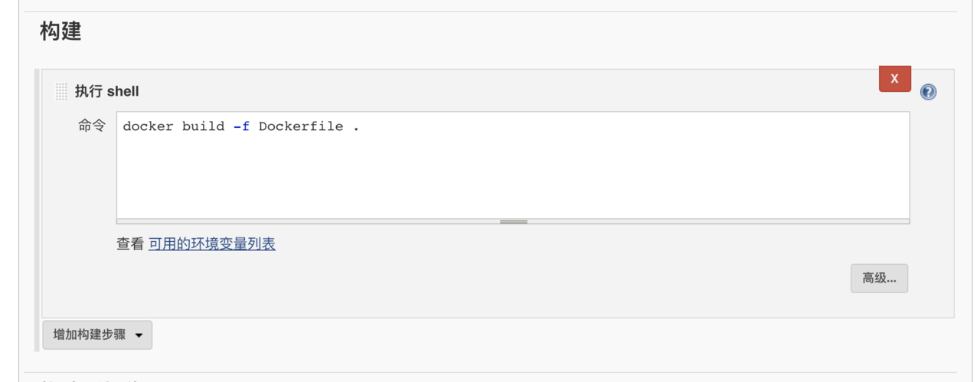Click the 查看 text before the link
The width and height of the screenshot is (980, 382).
click(x=130, y=244)
